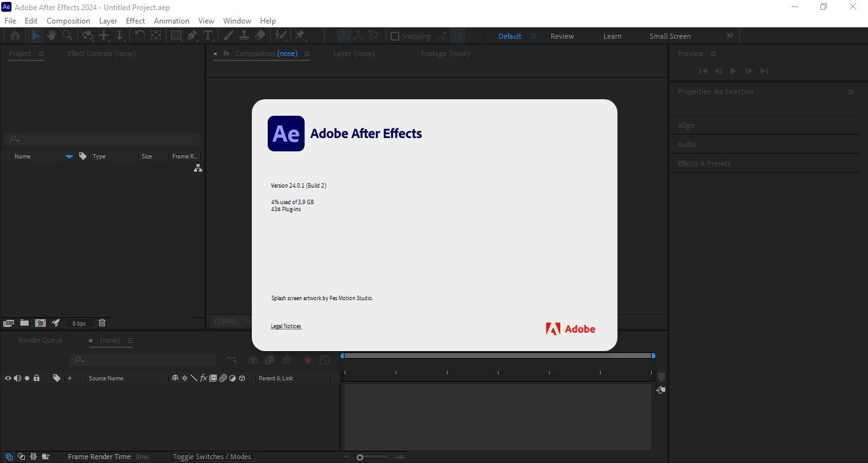Activate the Horizontal Type tool
Screen dimensions: 868x463
pos(208,36)
